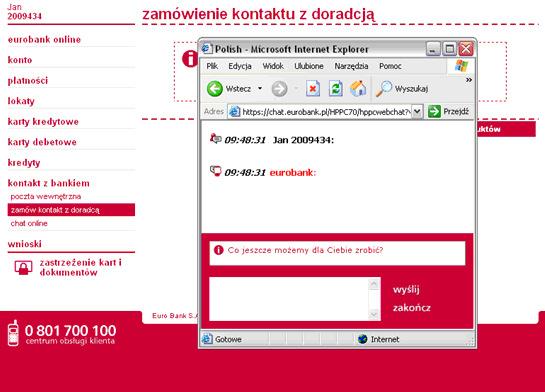This screenshot has width=545, height=392.
Task: Open karty debetowe section
Action: tap(42, 142)
